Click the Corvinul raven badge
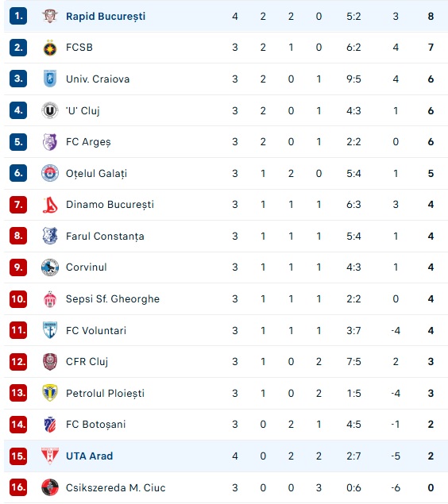This screenshot has width=448, height=504. click(x=50, y=267)
